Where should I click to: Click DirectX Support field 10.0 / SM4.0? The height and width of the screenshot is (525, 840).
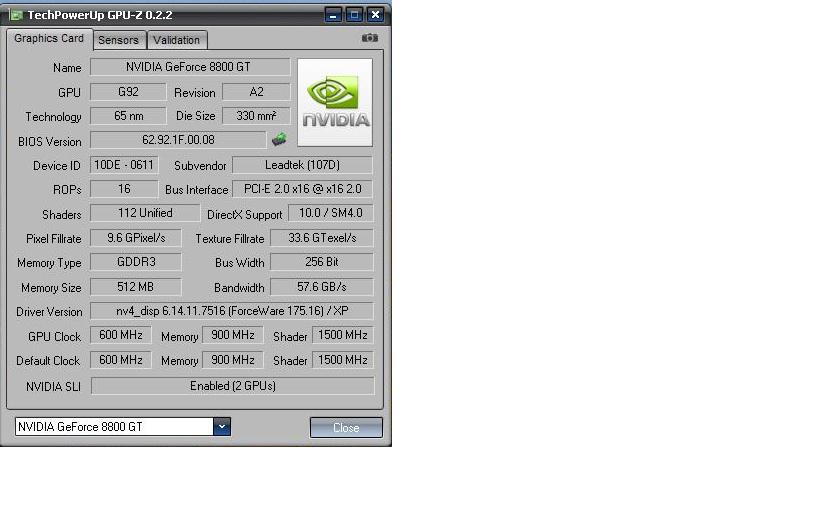pyautogui.click(x=331, y=213)
